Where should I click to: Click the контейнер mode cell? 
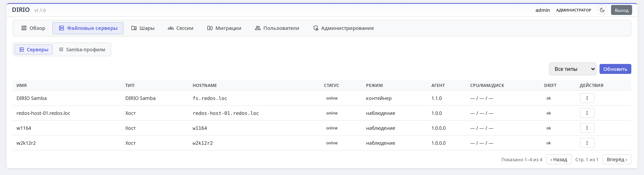pos(379,98)
